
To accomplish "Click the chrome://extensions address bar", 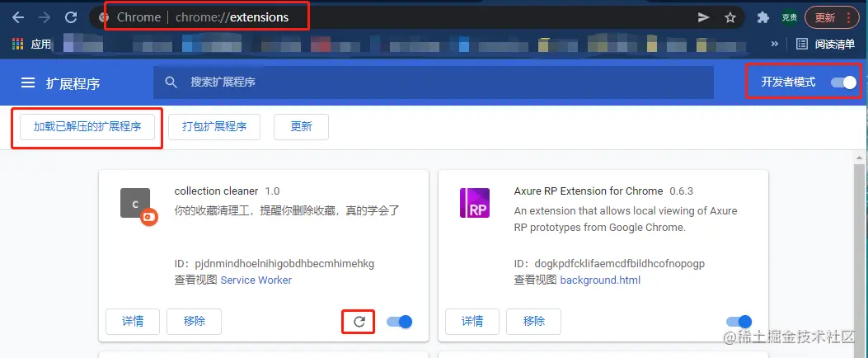I will pyautogui.click(x=415, y=17).
